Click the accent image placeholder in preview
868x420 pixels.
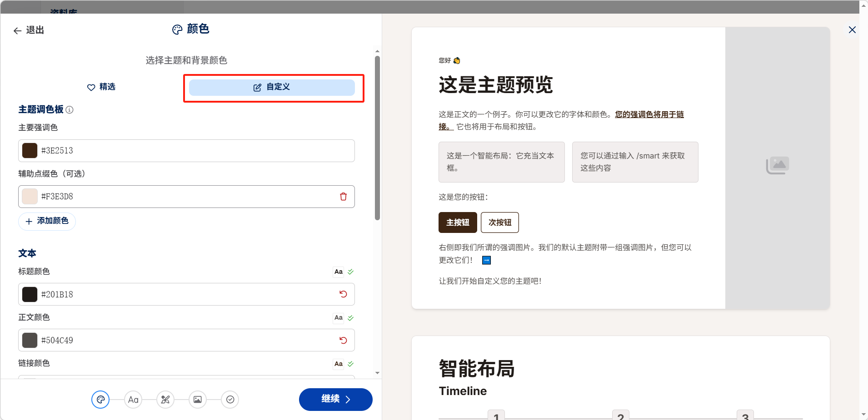[777, 166]
